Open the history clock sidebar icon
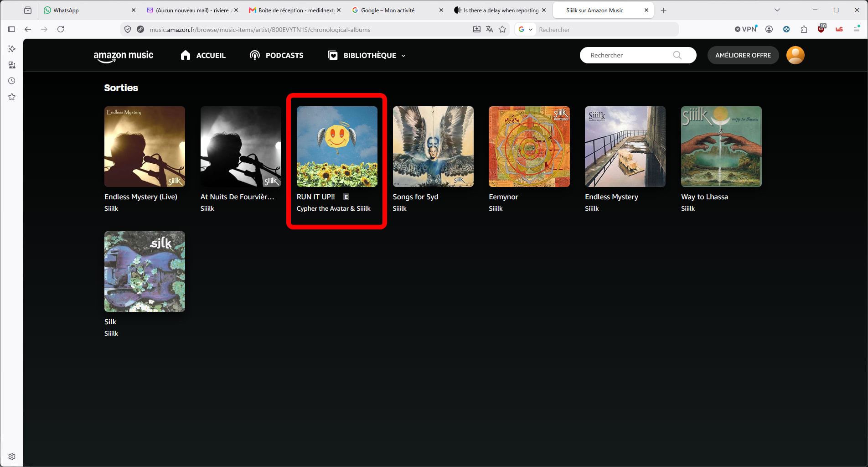This screenshot has width=868, height=467. coord(12,81)
